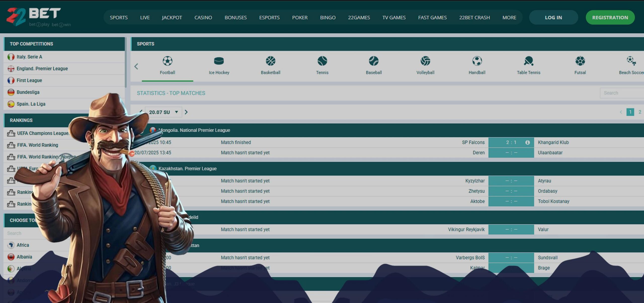The image size is (644, 303).
Task: Expand the MORE navigation menu
Action: [x=509, y=18]
